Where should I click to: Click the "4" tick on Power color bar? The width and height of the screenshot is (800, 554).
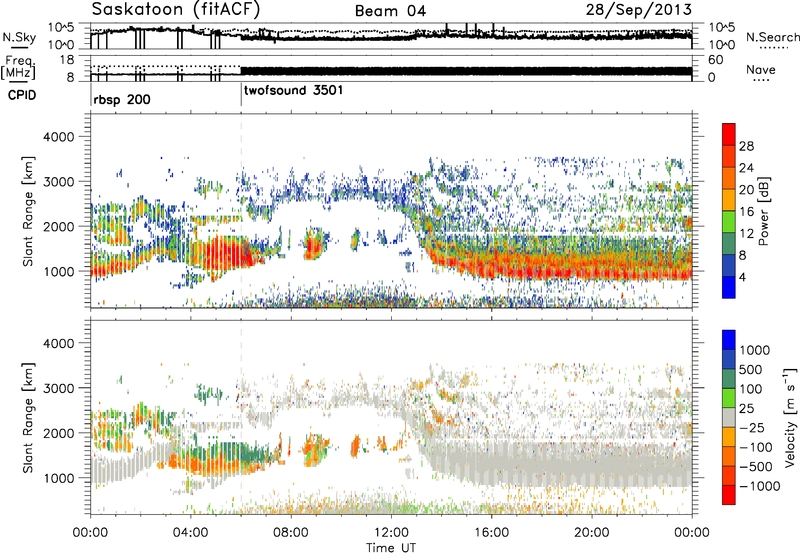742,277
